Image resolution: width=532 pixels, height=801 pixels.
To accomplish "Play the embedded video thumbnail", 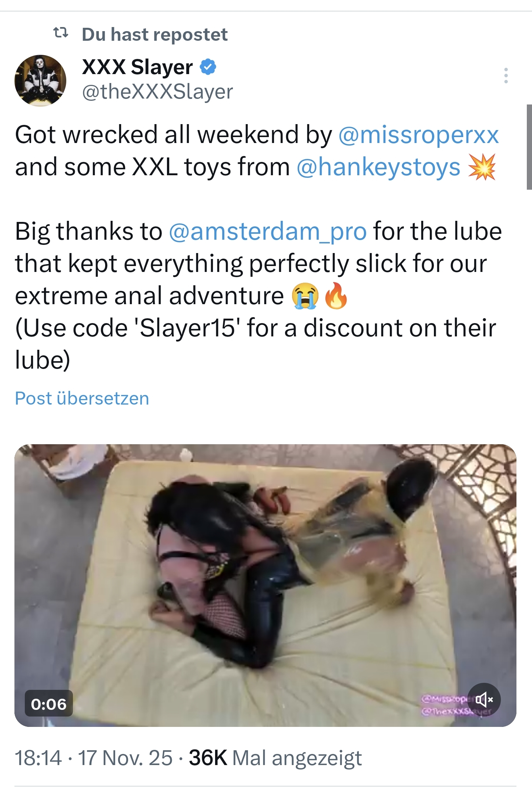I will point(265,585).
